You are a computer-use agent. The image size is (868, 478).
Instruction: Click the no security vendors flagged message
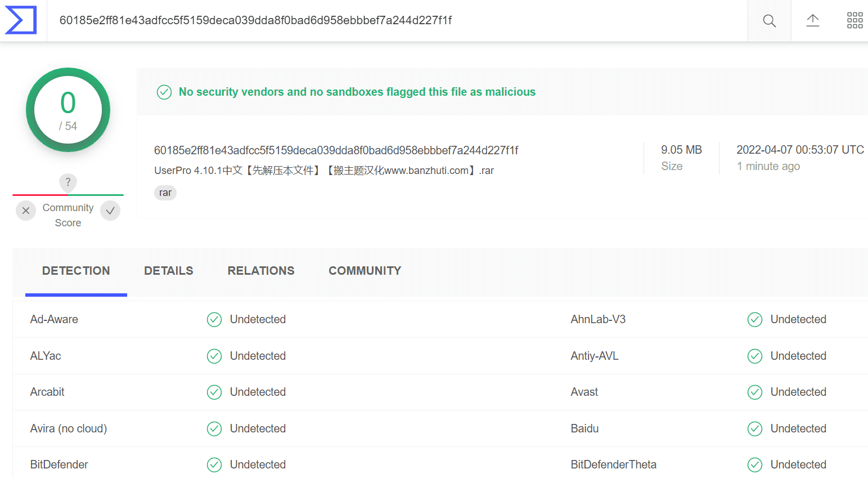(x=357, y=92)
